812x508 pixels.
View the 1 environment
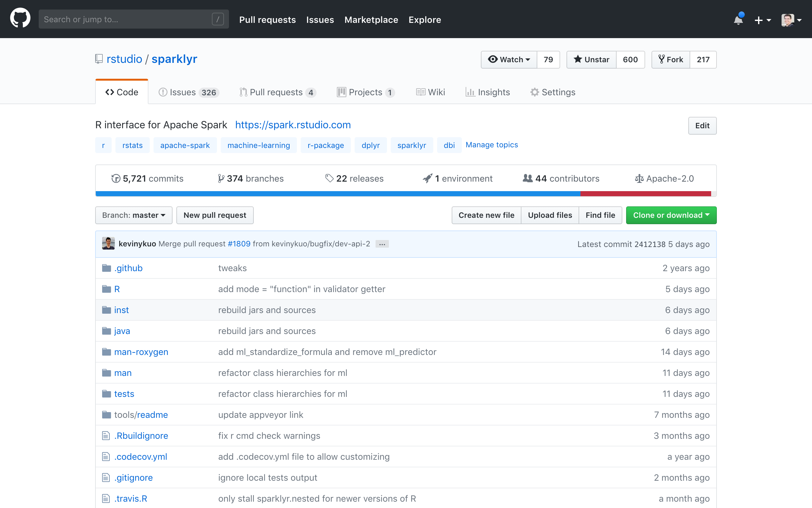click(x=457, y=178)
